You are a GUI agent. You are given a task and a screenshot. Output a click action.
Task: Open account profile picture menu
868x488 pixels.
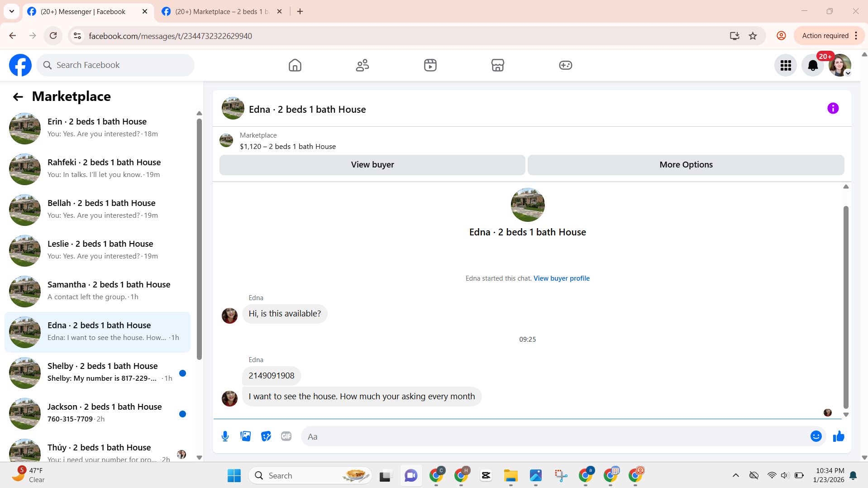point(840,65)
